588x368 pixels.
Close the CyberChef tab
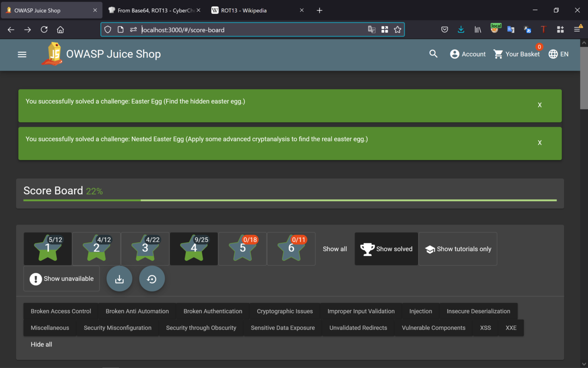[198, 10]
